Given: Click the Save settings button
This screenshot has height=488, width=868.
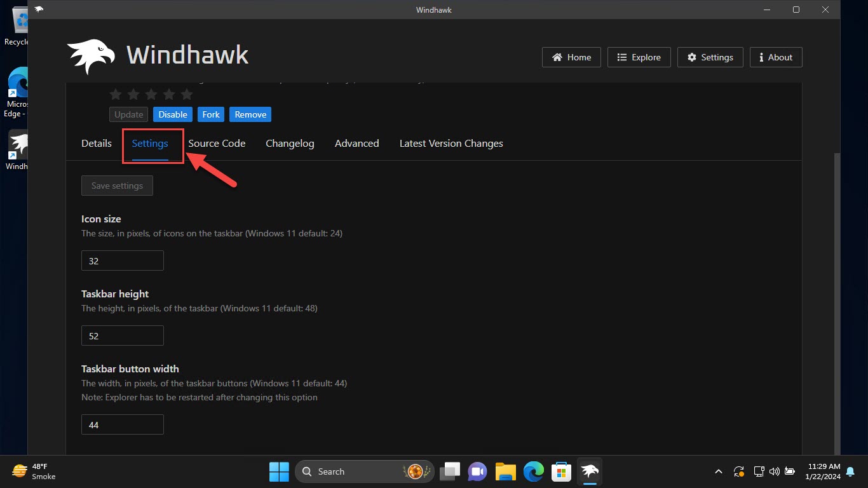Looking at the screenshot, I should 117,186.
